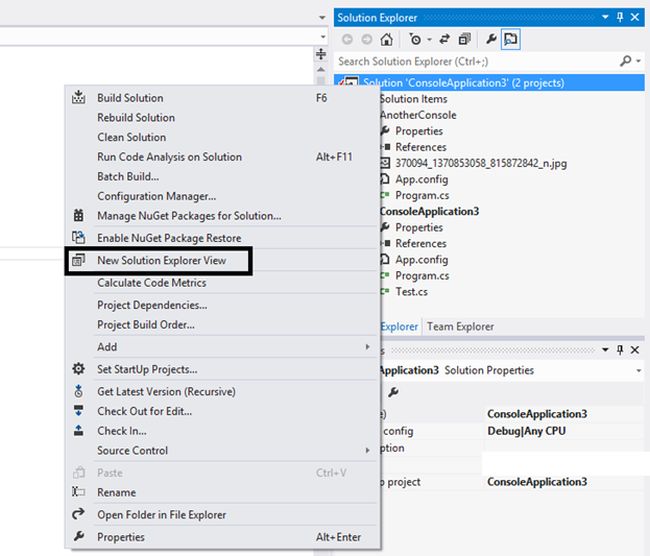Expand the Source Control submenu
Viewport: 650px width, 556px height.
coord(223,451)
